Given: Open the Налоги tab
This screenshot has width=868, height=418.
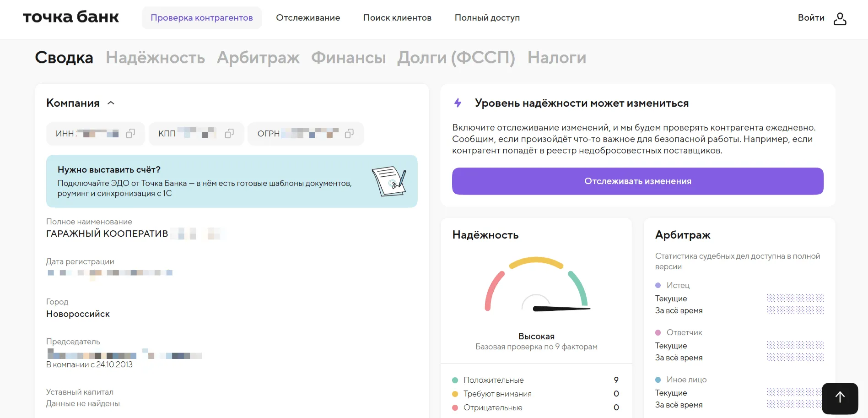Looking at the screenshot, I should click(x=556, y=58).
